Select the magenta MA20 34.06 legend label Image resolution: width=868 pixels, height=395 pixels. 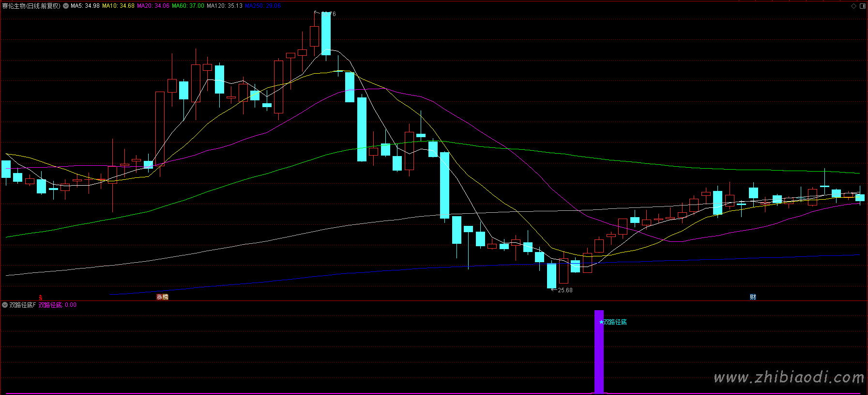(153, 6)
